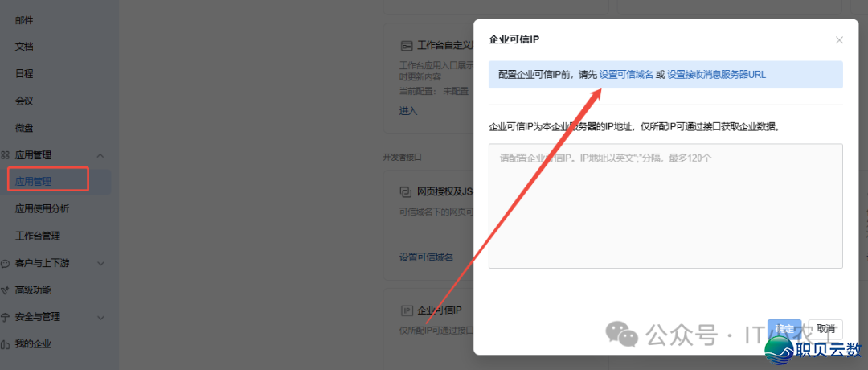Click the 网页授权及JS card icon
The image size is (868, 370).
click(x=405, y=192)
